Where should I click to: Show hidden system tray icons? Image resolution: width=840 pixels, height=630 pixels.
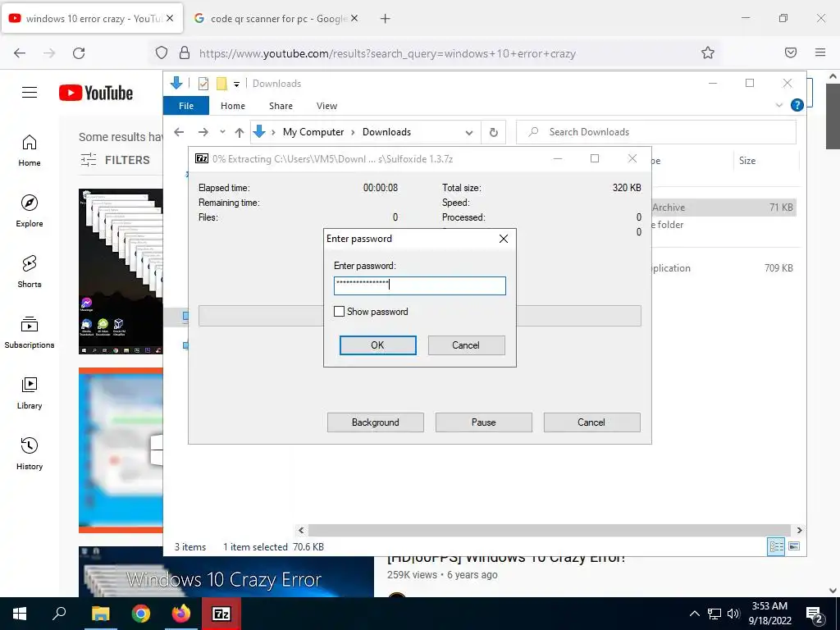pyautogui.click(x=694, y=614)
